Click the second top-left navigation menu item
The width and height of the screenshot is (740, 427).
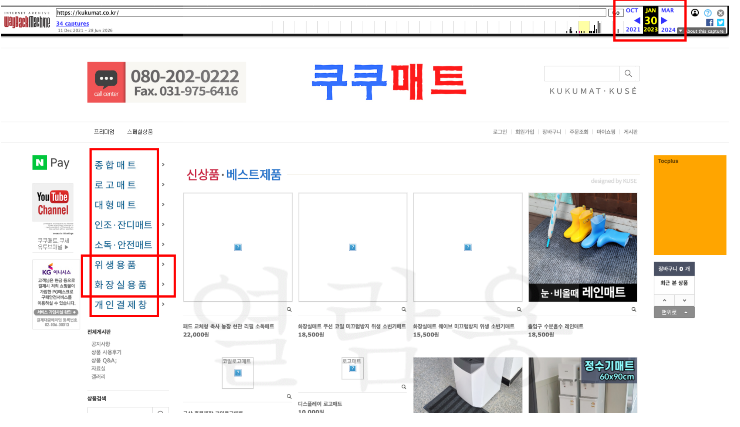pyautogui.click(x=140, y=132)
